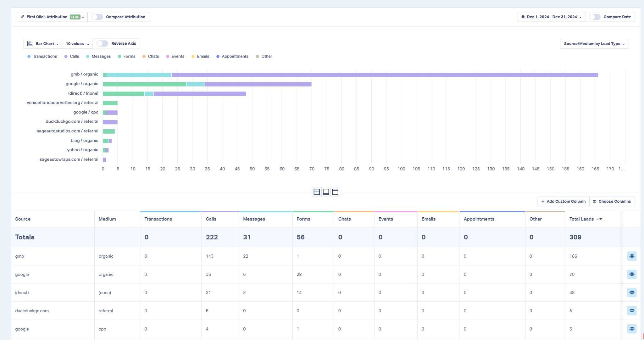Enable the Compare Attribution toggle
This screenshot has height=340, width=644.
tap(97, 17)
